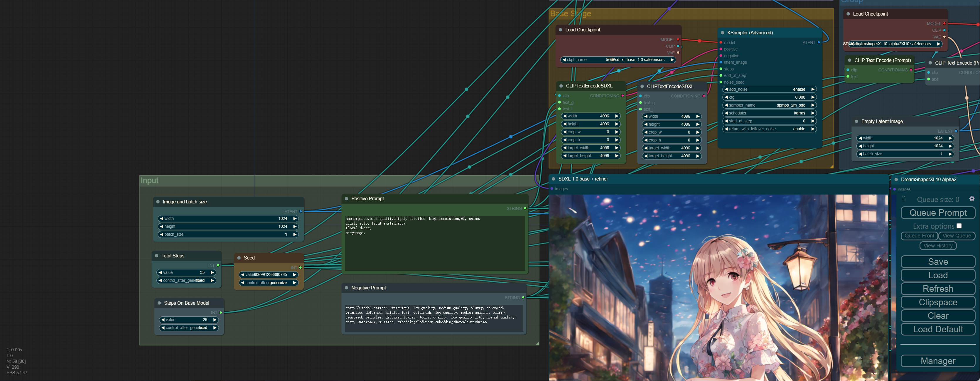Click right arrow to increase Total Steps value
980x381 pixels.
tap(212, 272)
